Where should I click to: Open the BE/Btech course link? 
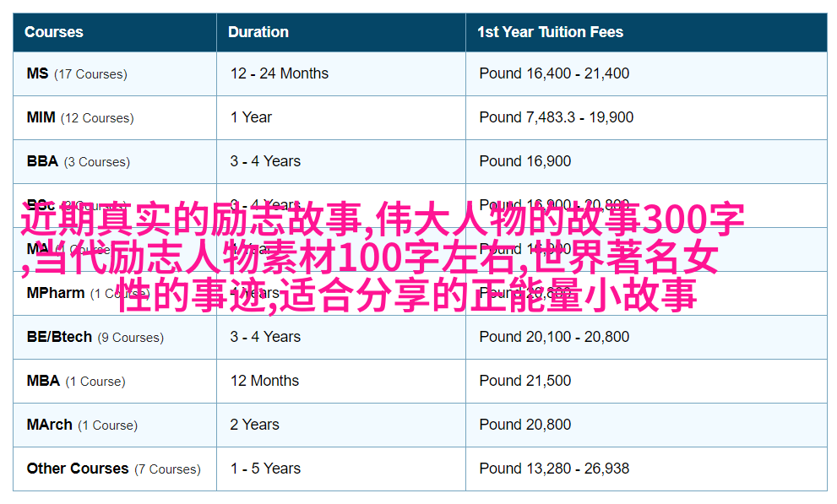[59, 337]
